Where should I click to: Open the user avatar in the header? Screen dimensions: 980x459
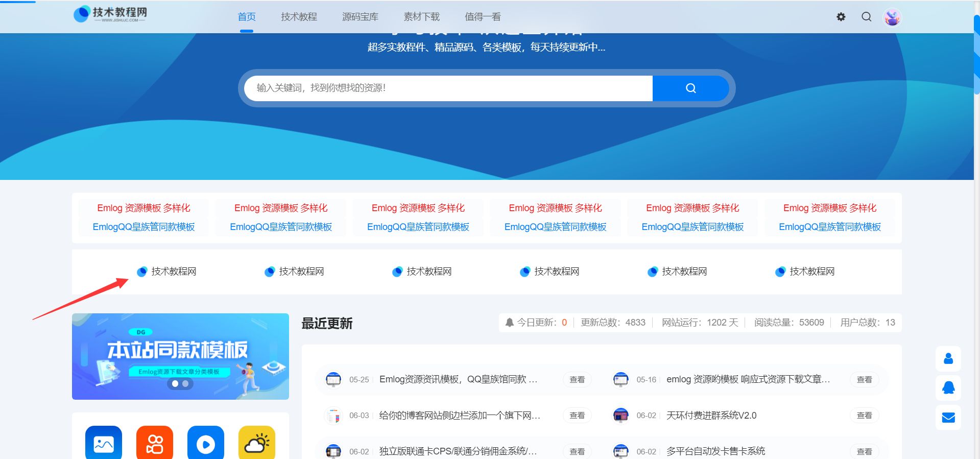[x=892, y=17]
